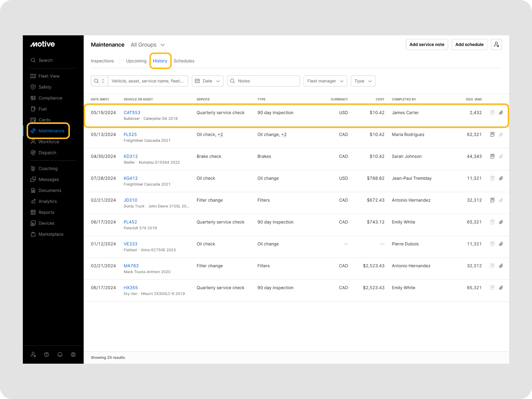Open the KG412 vehicle link
Image resolution: width=532 pixels, height=399 pixels.
point(131,178)
